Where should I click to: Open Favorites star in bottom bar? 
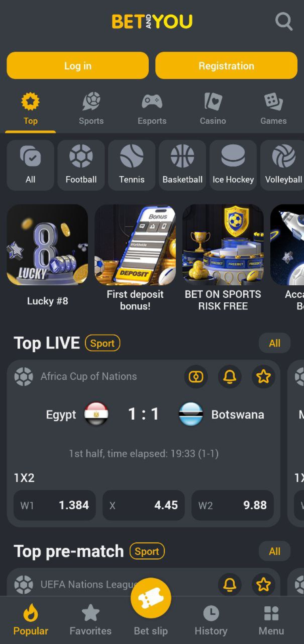[90, 613]
